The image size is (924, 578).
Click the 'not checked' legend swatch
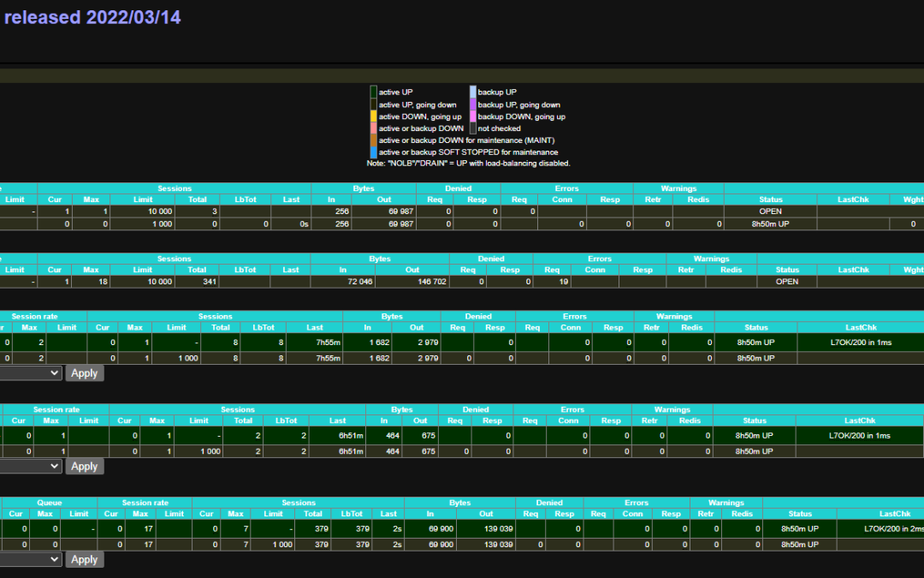coord(472,128)
